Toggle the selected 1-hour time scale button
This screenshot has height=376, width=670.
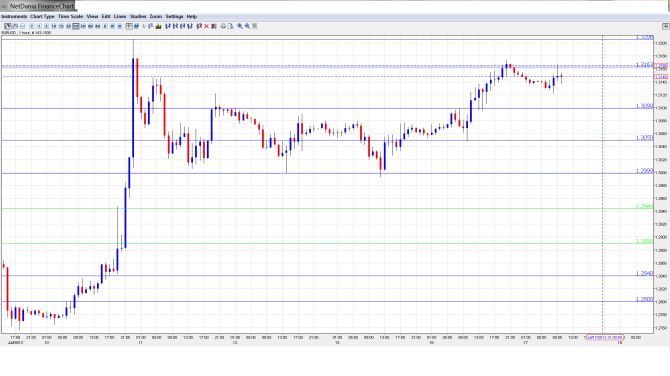76,26
